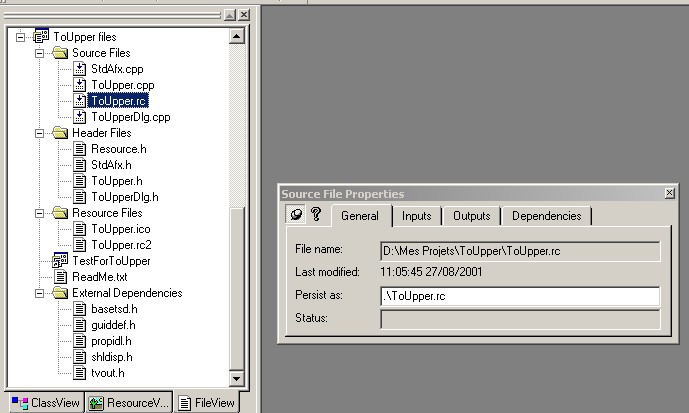Viewport: 689px width, 413px height.
Task: Open the Outputs tab
Action: point(471,216)
